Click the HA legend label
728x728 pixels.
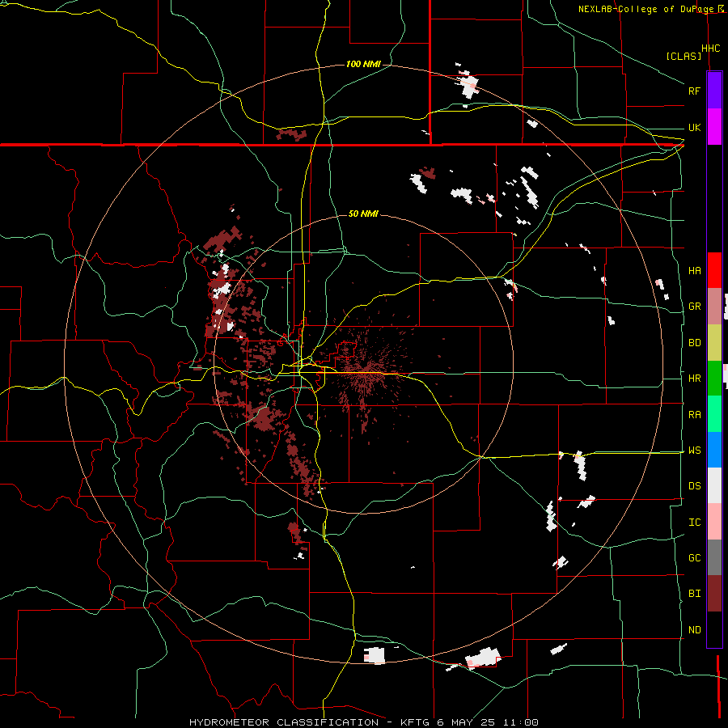694,271
